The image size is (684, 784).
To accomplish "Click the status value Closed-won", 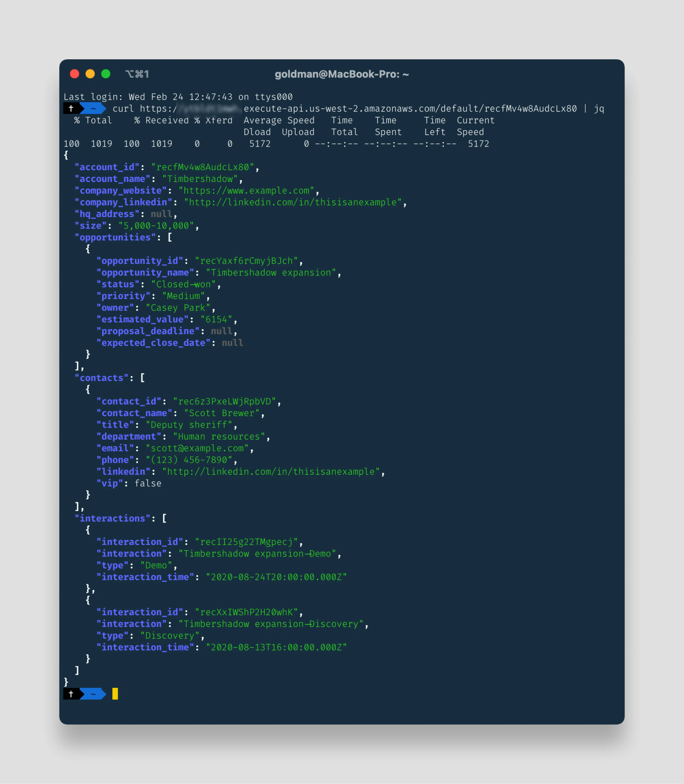I will 184,285.
